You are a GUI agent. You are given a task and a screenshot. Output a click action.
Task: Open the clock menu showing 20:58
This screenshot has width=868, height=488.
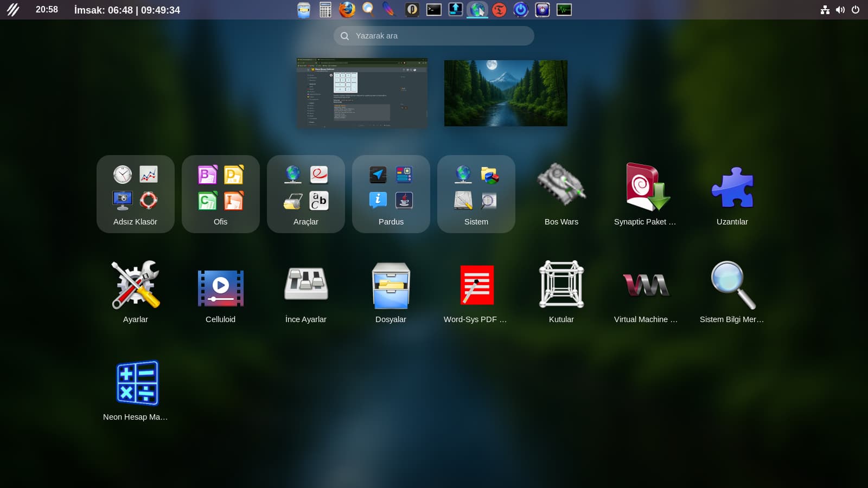click(x=47, y=10)
